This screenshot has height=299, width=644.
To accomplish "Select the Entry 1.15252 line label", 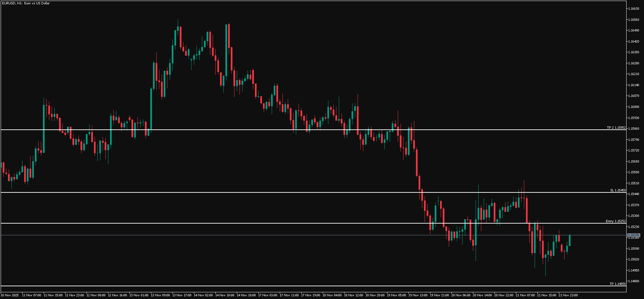I will click(615, 221).
